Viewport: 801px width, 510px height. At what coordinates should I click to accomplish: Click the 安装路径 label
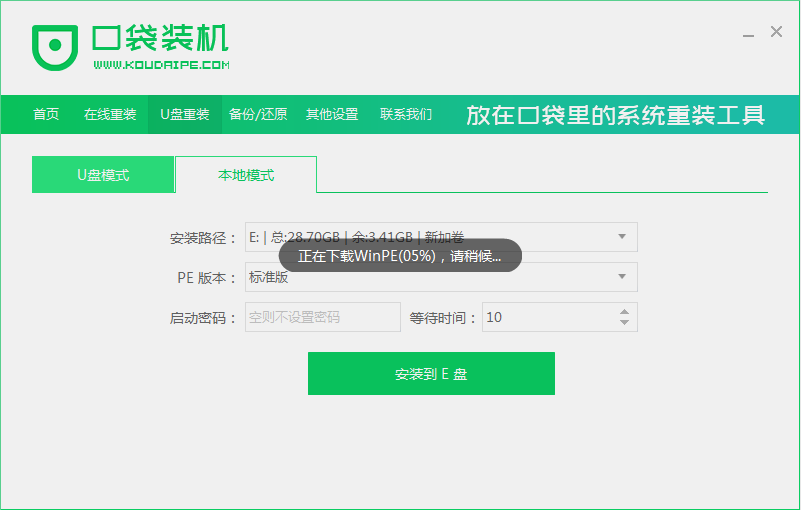click(x=203, y=238)
